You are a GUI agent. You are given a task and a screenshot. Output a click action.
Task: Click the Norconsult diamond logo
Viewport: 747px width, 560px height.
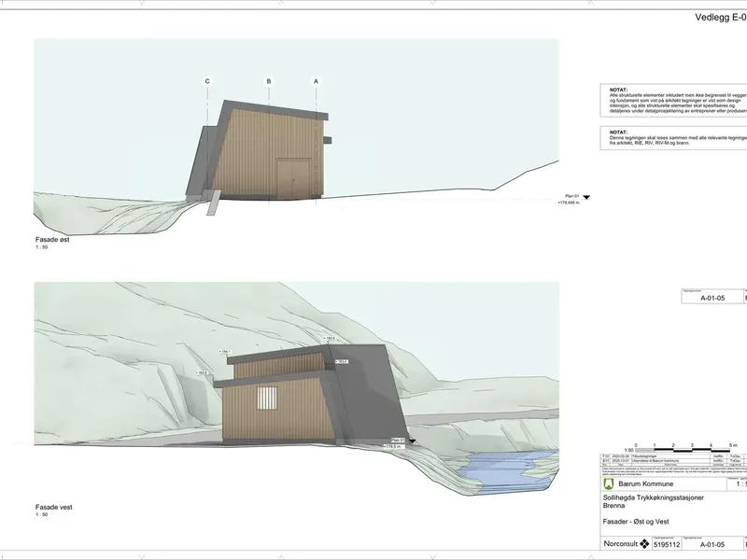click(644, 543)
